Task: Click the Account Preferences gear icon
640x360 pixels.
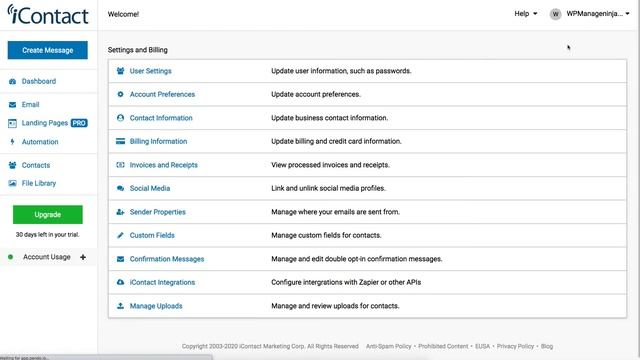Action: (120, 94)
